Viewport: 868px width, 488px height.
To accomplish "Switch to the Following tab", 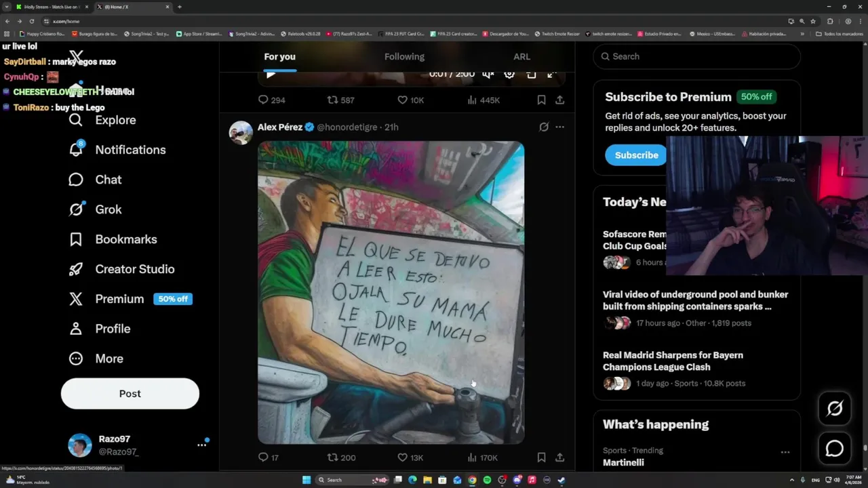I will (x=404, y=56).
